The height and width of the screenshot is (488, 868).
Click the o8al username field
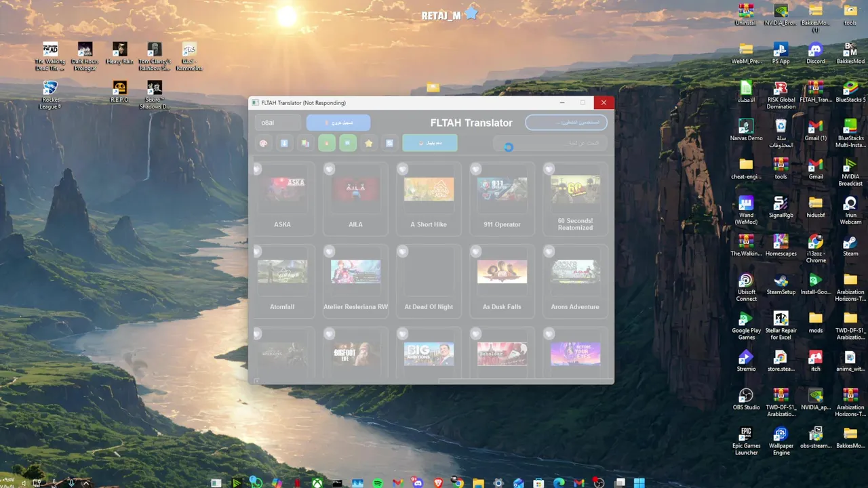click(279, 123)
